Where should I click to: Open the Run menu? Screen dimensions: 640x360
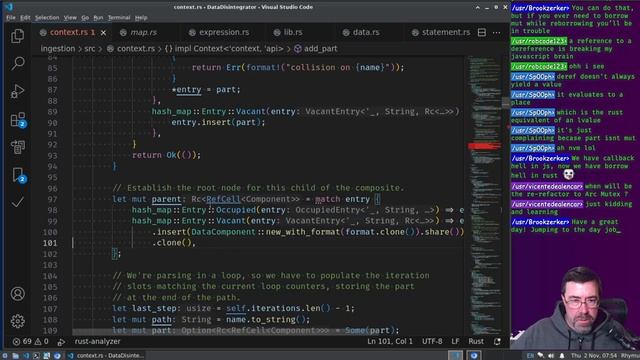pyautogui.click(x=98, y=18)
